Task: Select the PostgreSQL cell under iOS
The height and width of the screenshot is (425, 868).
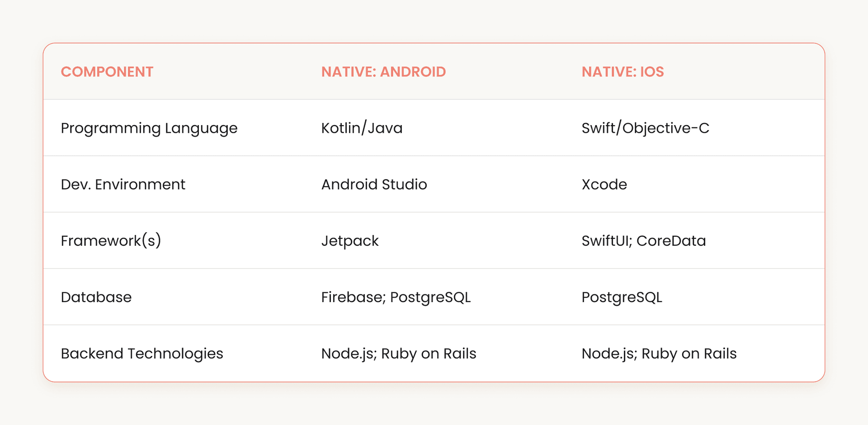Action: (622, 297)
